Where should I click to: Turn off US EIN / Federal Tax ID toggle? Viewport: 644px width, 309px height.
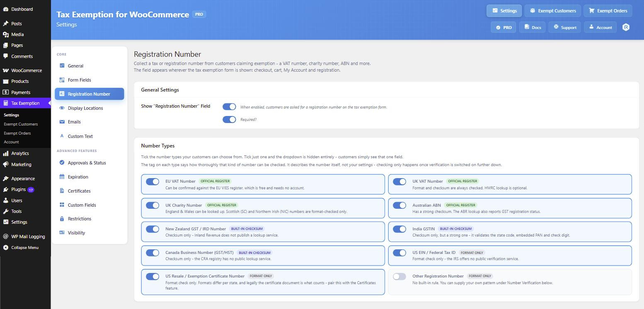pos(399,253)
